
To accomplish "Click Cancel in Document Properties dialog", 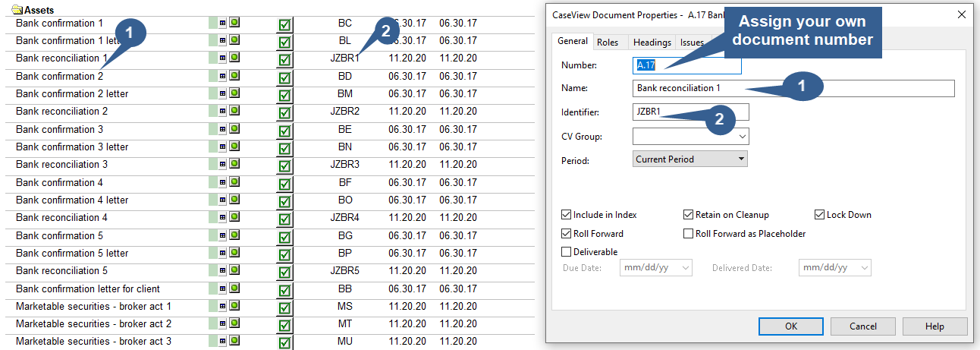I will (863, 326).
